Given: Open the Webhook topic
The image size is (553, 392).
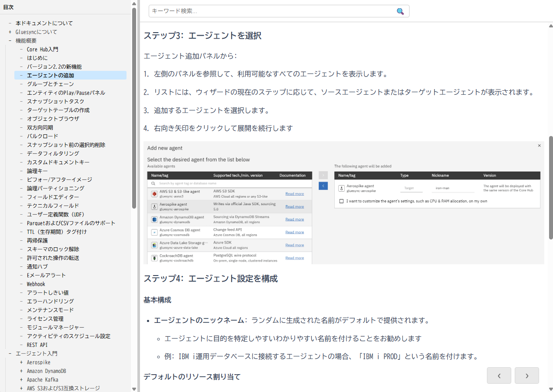Looking at the screenshot, I should pos(36,284).
